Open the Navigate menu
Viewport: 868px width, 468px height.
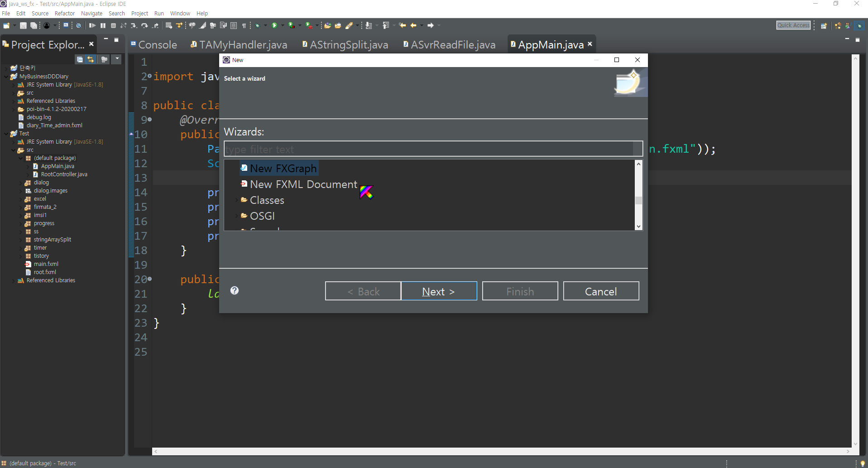point(91,13)
